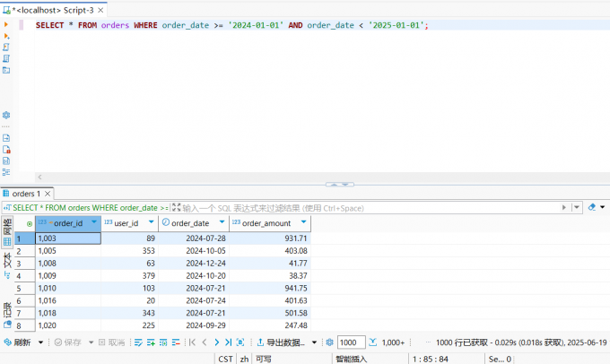Go to the previous row

point(205,342)
